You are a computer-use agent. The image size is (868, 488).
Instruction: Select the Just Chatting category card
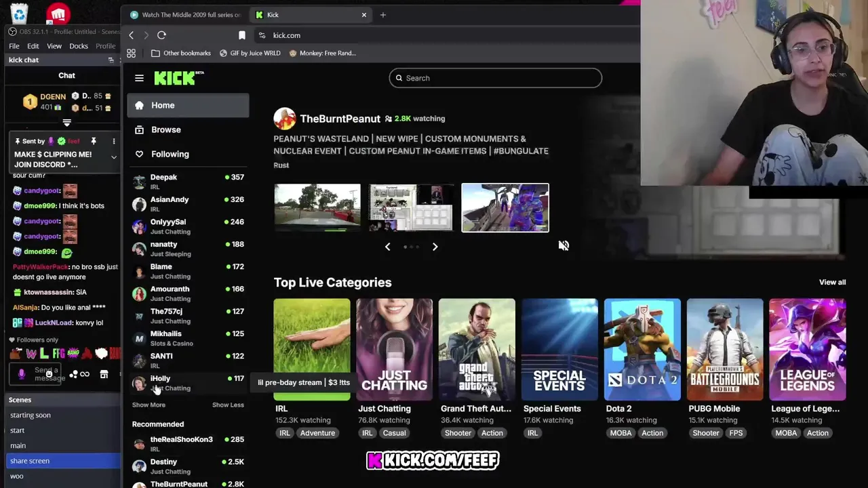(x=394, y=349)
